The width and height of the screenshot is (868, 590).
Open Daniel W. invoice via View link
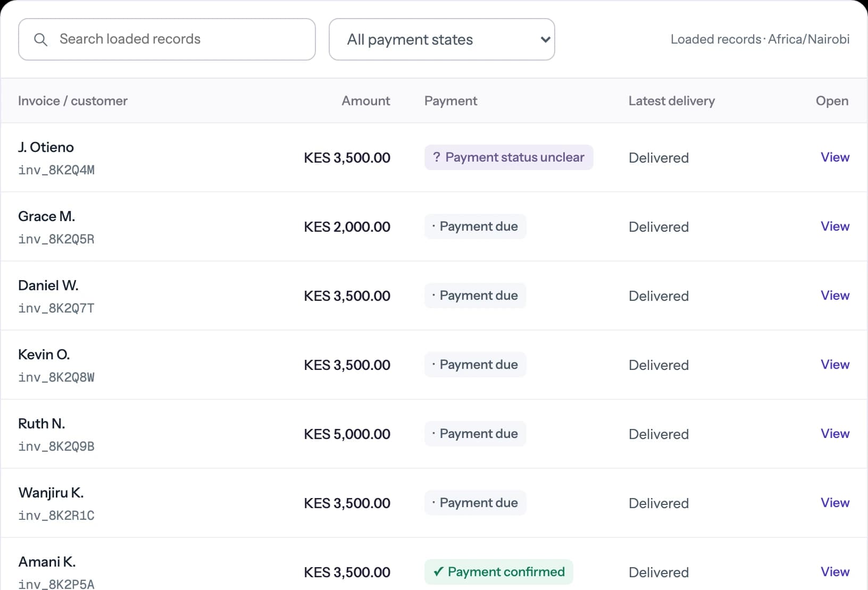(x=835, y=296)
